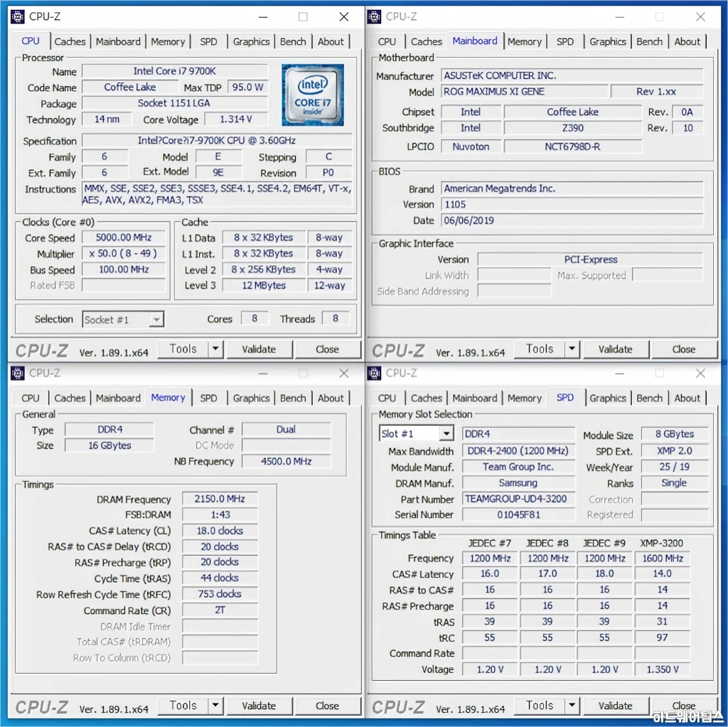Viewport: 728px width, 727px height.
Task: Click the Southbridge Z390 field
Action: pyautogui.click(x=572, y=128)
